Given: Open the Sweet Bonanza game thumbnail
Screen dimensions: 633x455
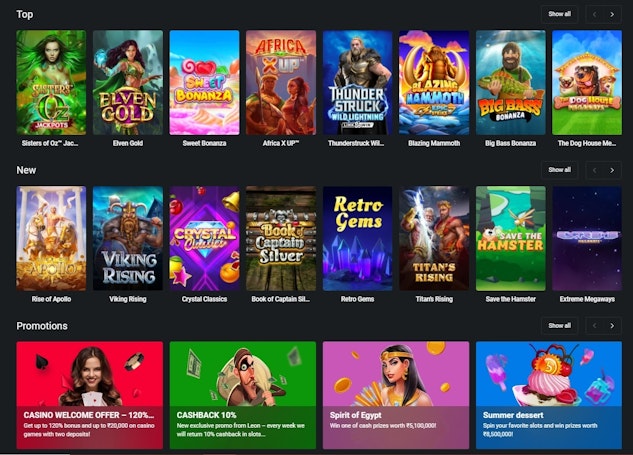Looking at the screenshot, I should tap(204, 83).
